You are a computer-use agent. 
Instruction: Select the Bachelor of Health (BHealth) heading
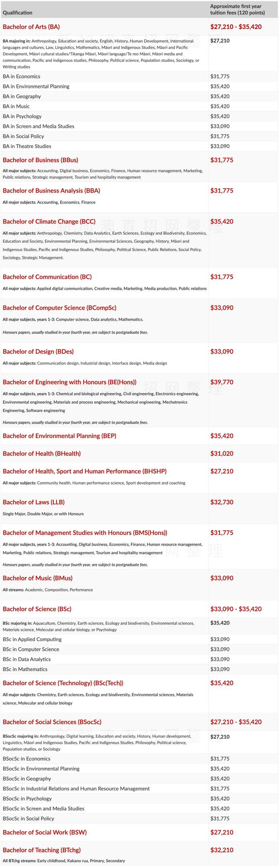tap(41, 454)
